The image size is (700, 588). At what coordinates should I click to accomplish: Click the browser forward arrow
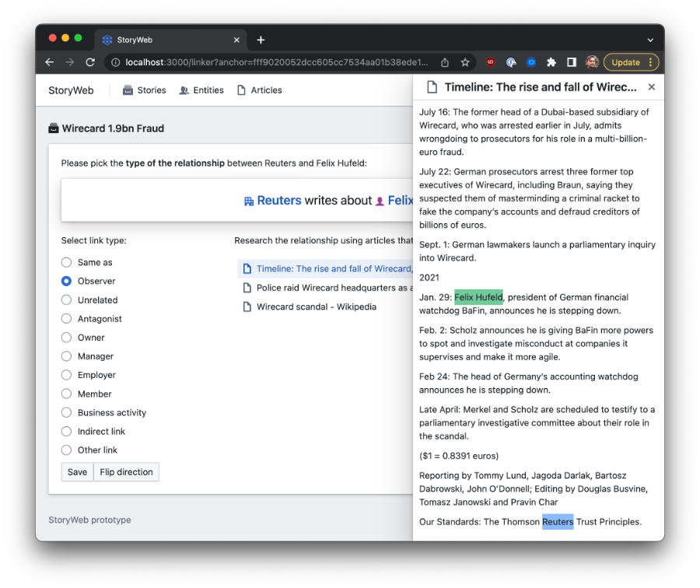70,62
